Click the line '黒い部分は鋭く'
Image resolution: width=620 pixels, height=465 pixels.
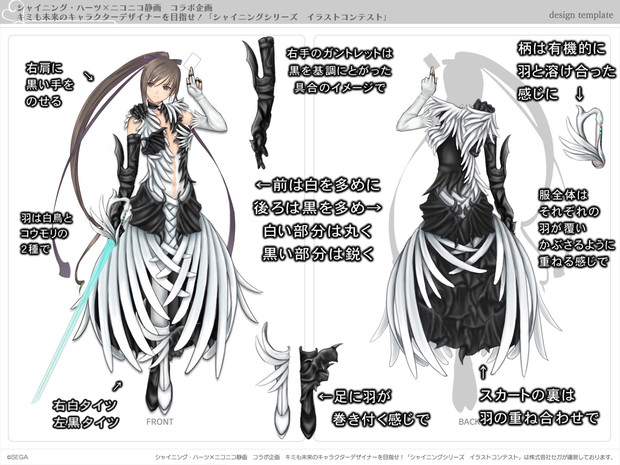[318, 254]
